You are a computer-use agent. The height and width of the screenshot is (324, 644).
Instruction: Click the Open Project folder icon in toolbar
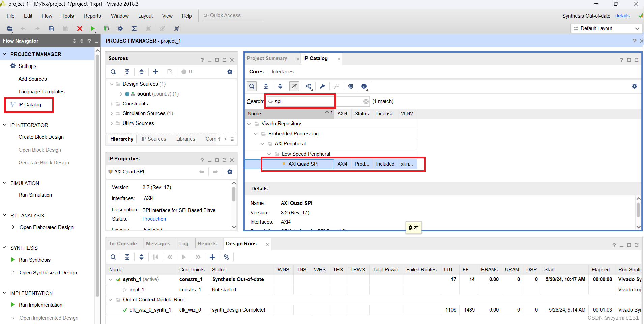point(10,29)
